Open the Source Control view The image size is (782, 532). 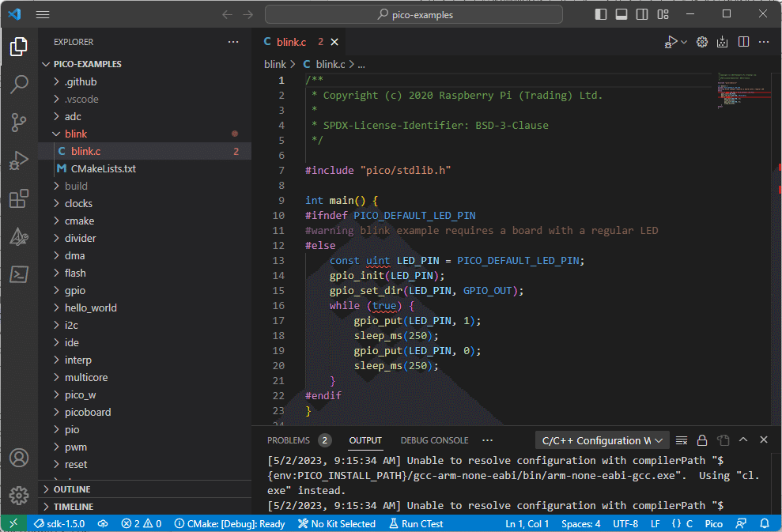click(x=19, y=123)
